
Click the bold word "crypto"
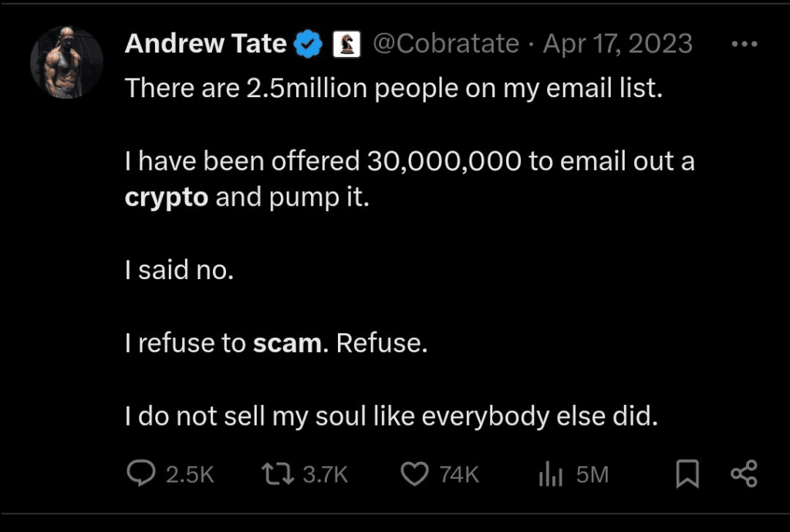coord(167,197)
